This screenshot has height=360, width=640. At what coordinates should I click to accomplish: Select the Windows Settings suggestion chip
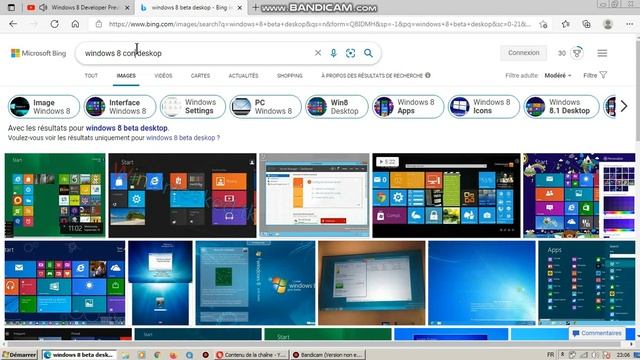tap(193, 107)
